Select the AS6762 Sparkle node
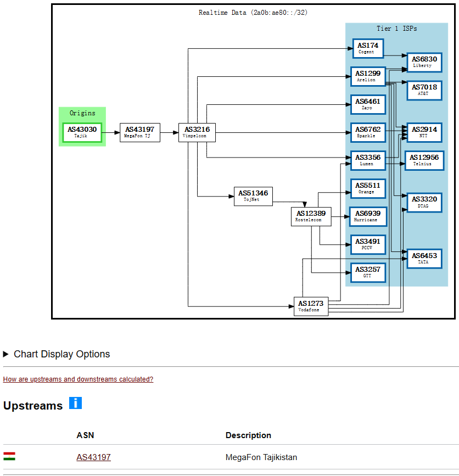459x476 pixels. (368, 132)
